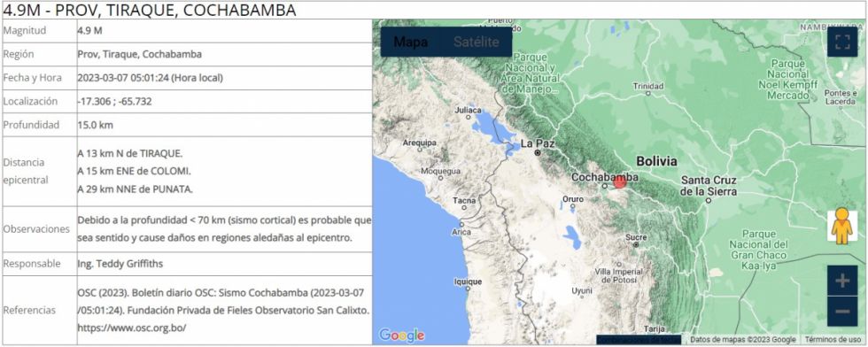Select the Trinidad city label
Image resolution: width=868 pixels, height=347 pixels.
tap(648, 87)
